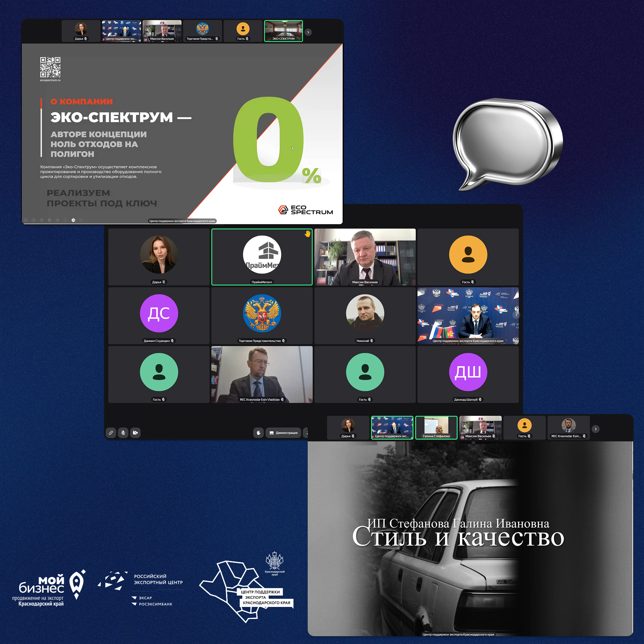Open the orange Гость tile in the gallery grid
This screenshot has height=644, width=644.
click(468, 257)
